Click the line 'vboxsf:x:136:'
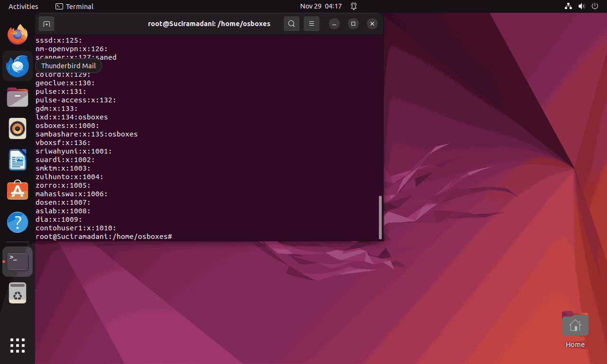 63,143
